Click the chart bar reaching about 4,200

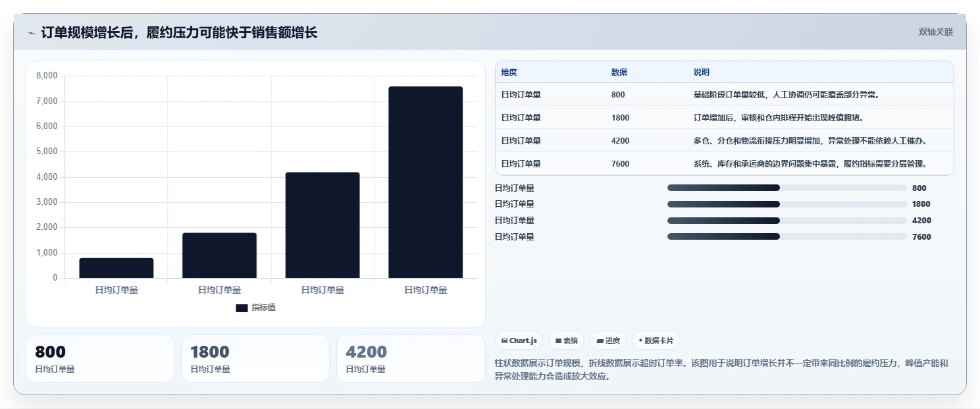[322, 225]
